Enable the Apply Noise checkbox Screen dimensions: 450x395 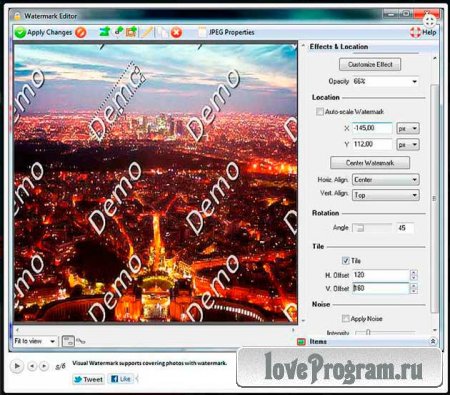click(346, 319)
